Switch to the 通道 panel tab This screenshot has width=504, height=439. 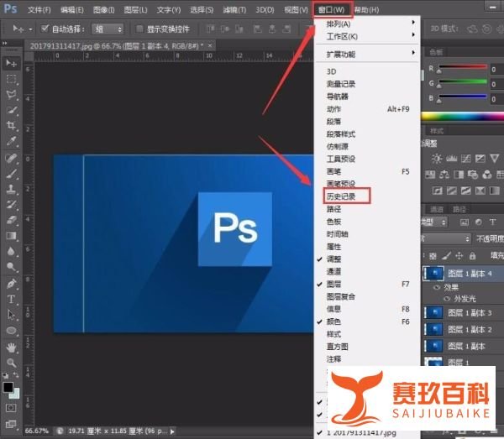point(437,209)
